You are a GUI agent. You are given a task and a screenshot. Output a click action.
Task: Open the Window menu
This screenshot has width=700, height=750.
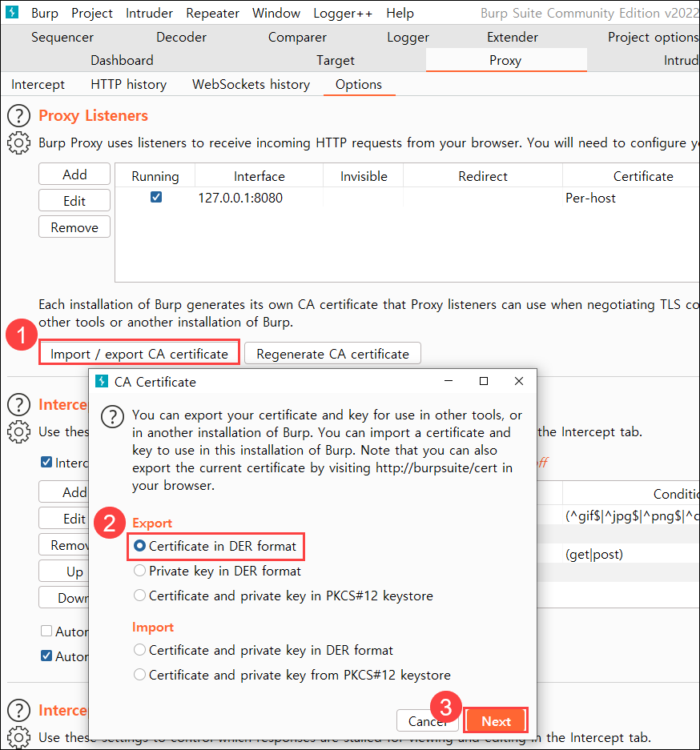point(276,13)
